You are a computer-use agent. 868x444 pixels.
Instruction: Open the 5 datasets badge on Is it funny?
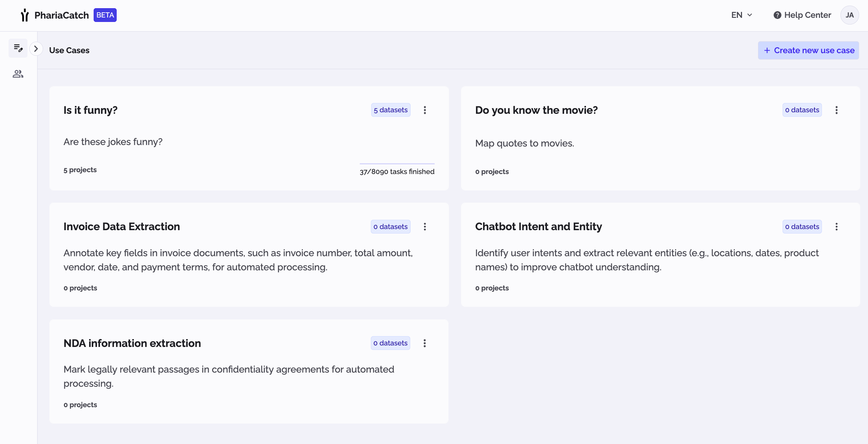click(x=391, y=110)
